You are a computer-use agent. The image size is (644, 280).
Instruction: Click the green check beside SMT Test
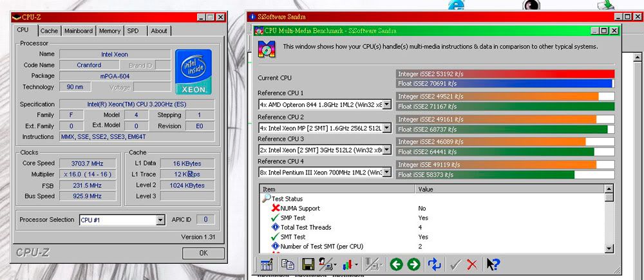tap(275, 237)
